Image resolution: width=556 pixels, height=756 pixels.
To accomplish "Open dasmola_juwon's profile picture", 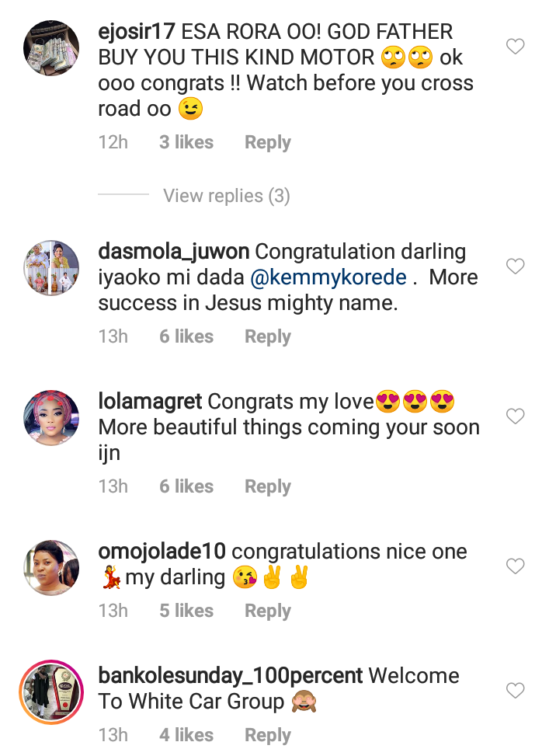I will pos(51,268).
